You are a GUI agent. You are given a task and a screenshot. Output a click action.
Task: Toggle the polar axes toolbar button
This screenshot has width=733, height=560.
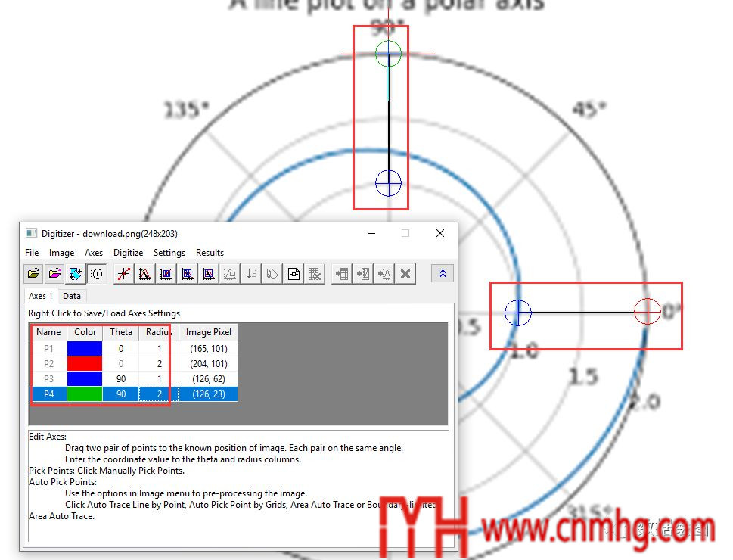pyautogui.click(x=96, y=274)
